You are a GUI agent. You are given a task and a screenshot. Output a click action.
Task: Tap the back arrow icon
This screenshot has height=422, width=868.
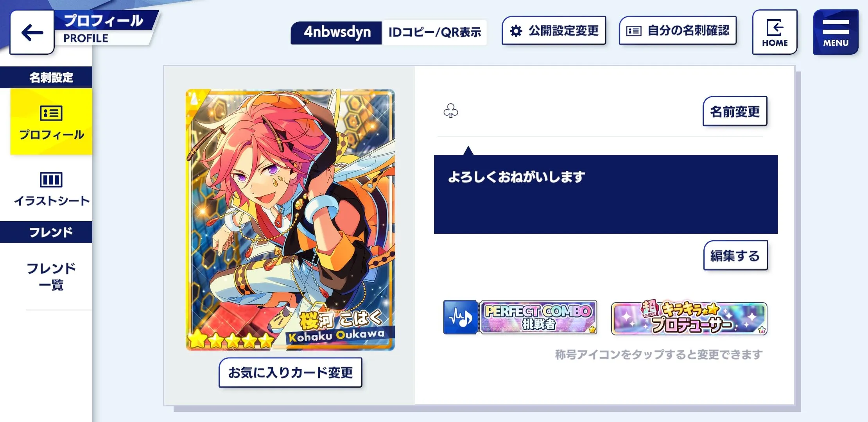[x=32, y=32]
